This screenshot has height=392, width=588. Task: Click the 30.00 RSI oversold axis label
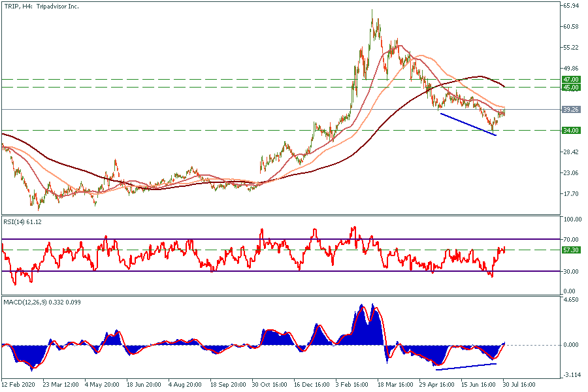point(571,271)
